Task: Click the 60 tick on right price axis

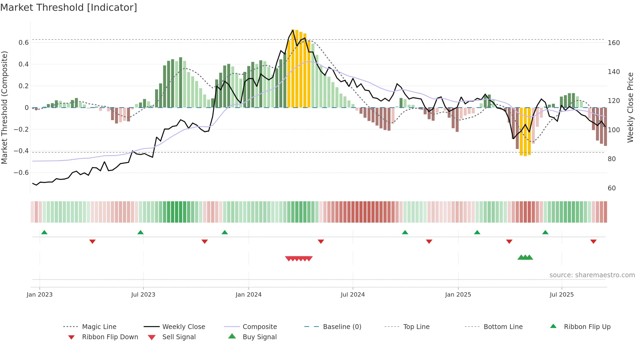Action: click(x=612, y=188)
